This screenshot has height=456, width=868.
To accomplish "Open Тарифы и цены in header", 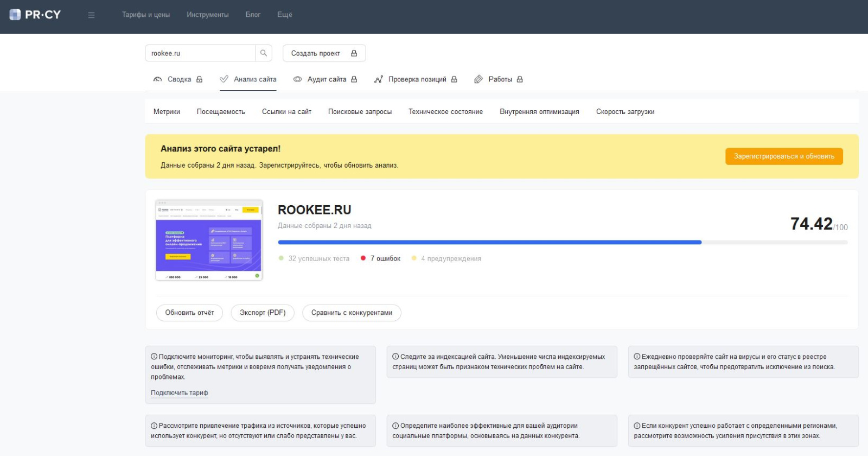I will click(x=146, y=15).
